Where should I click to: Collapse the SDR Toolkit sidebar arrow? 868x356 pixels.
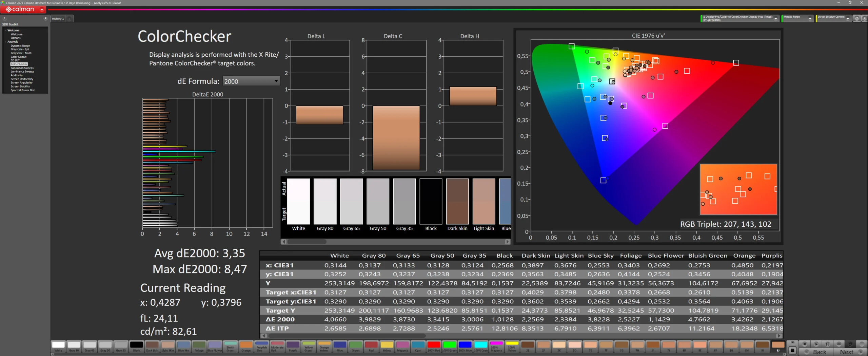[x=45, y=18]
